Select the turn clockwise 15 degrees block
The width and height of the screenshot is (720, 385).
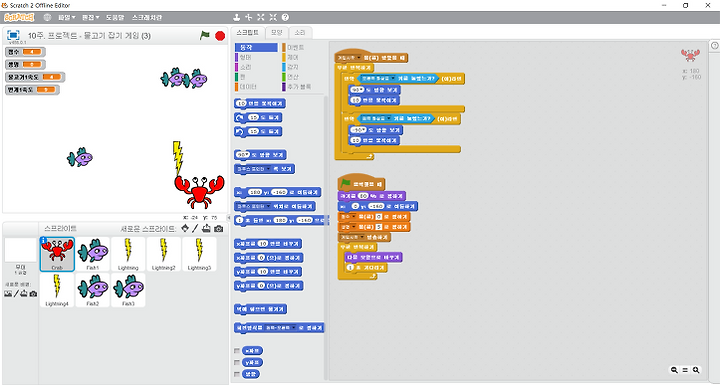coord(258,118)
